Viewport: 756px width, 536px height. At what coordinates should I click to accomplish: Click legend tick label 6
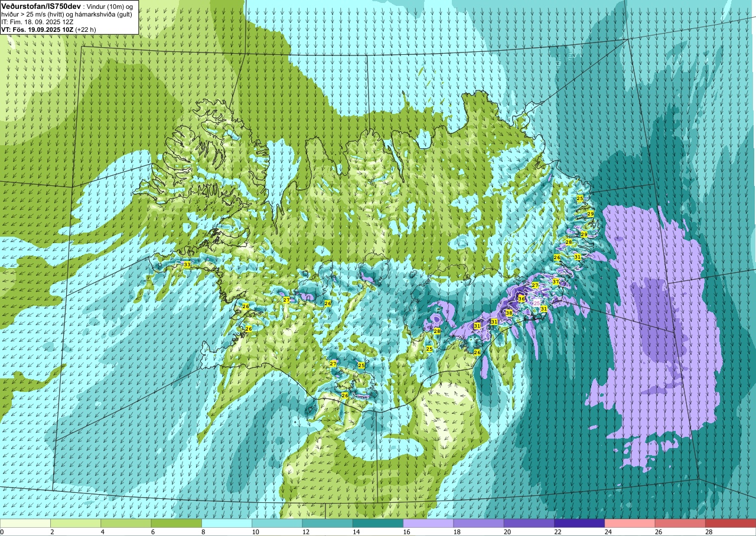click(x=152, y=532)
